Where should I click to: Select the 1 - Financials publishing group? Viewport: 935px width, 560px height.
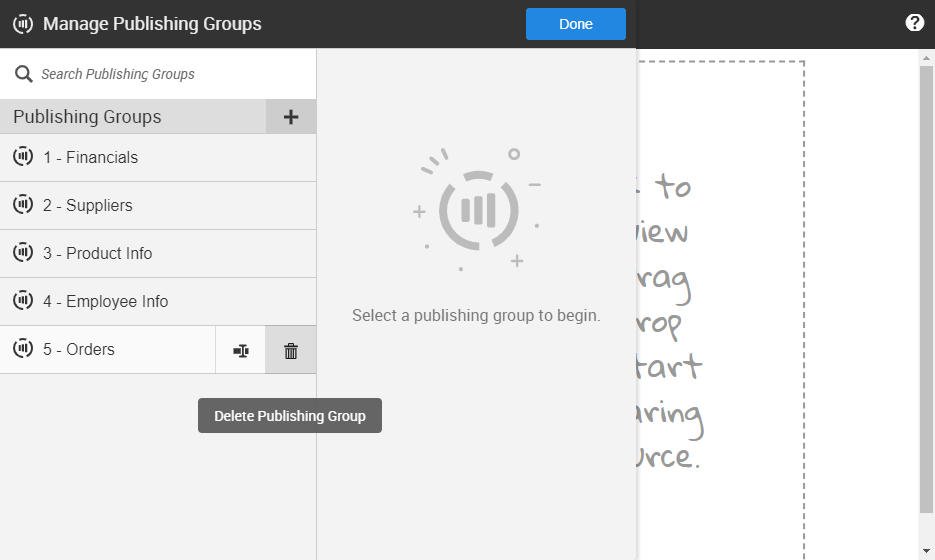(90, 157)
